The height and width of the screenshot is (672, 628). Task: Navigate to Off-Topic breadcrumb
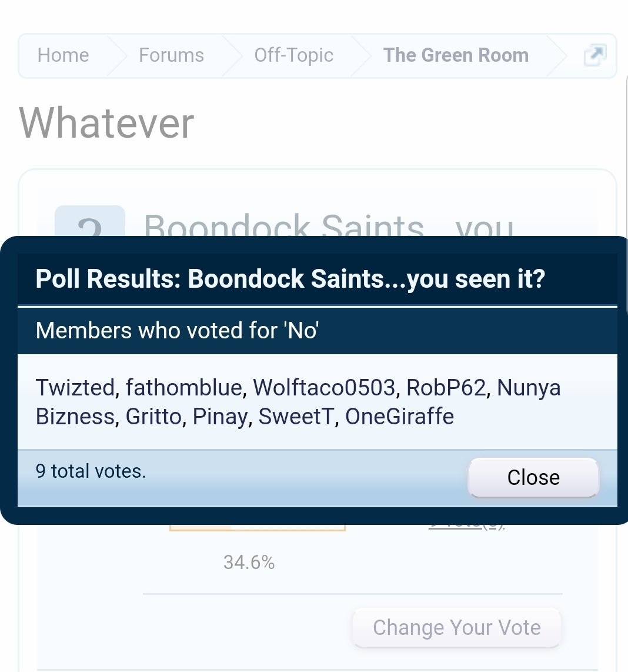pyautogui.click(x=294, y=55)
